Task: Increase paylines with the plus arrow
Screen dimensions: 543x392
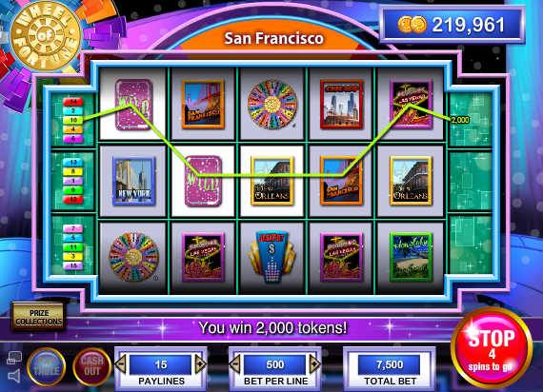Action: [200, 364]
